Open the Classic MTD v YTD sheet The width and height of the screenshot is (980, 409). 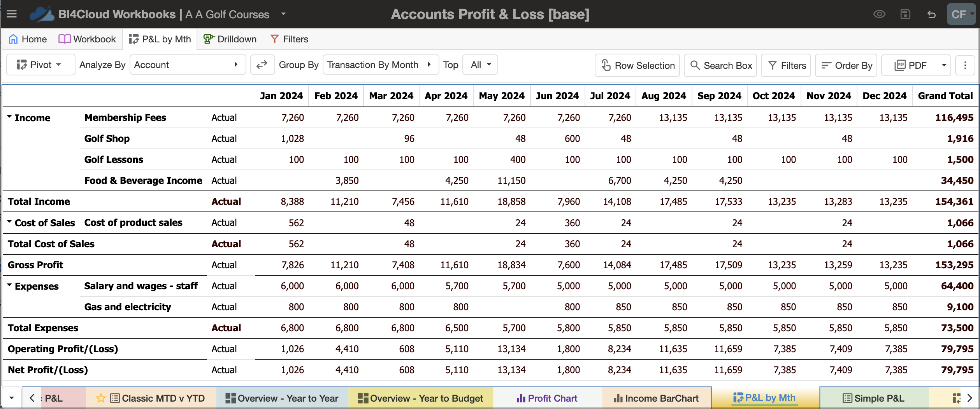point(152,399)
